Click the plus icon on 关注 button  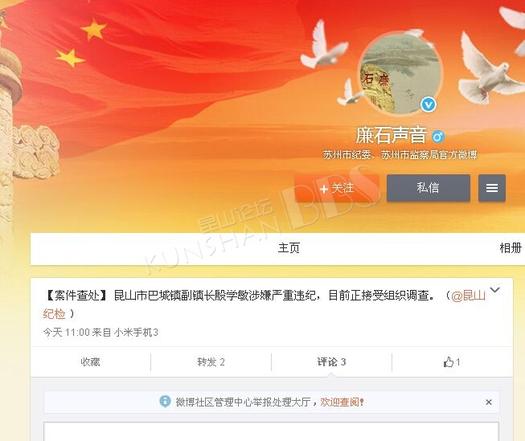point(324,189)
